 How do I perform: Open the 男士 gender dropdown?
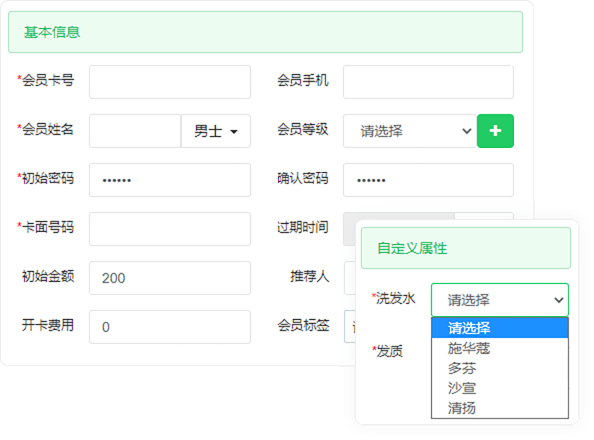[x=216, y=131]
